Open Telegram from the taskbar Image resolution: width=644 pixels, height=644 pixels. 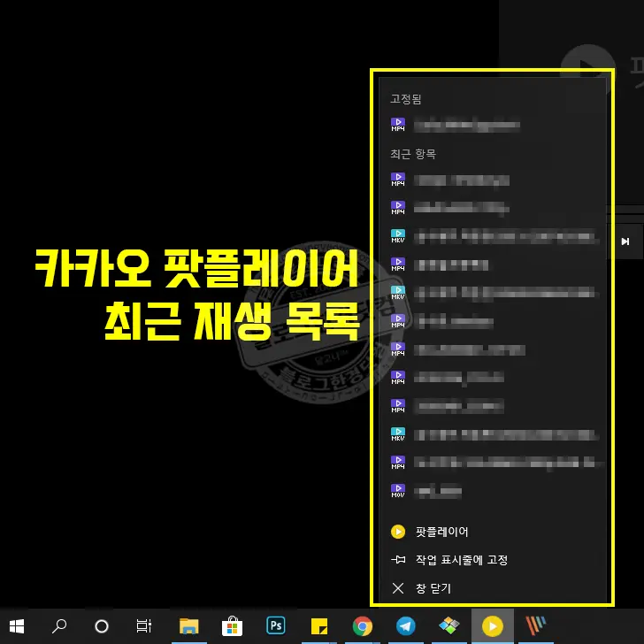pos(406,626)
